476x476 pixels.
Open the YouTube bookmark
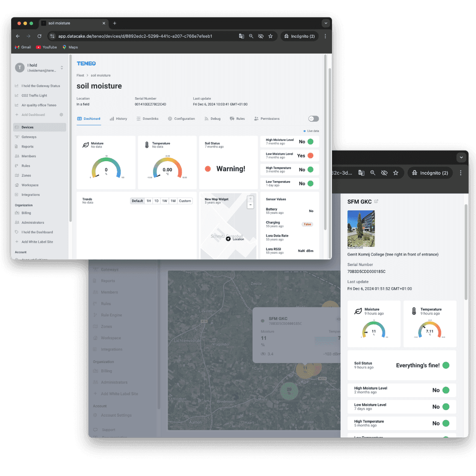click(46, 47)
